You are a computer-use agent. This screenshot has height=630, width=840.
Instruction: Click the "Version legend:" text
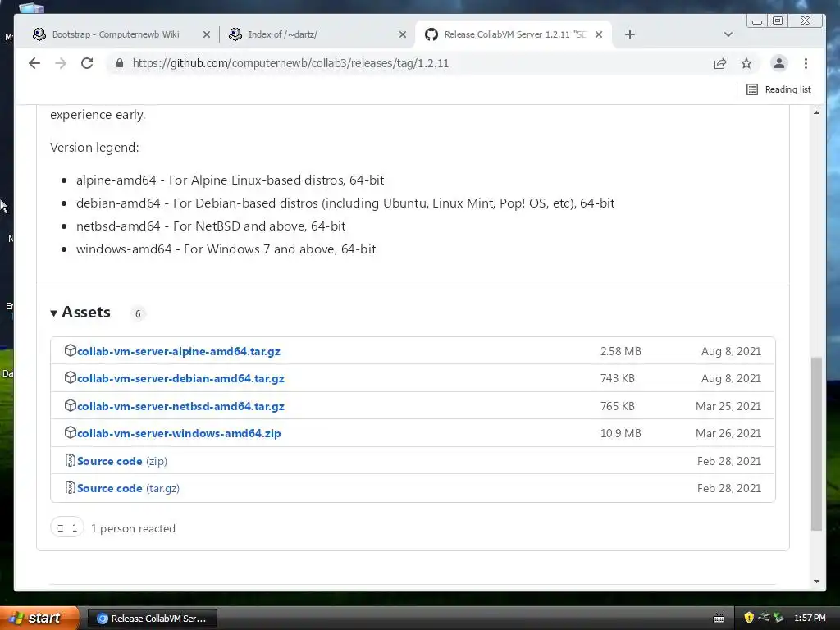tap(94, 148)
